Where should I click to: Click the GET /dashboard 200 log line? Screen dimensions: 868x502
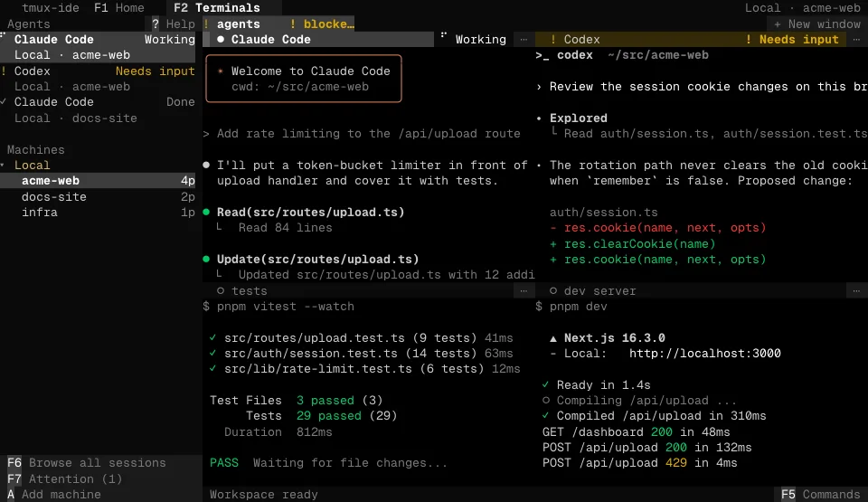636,431
